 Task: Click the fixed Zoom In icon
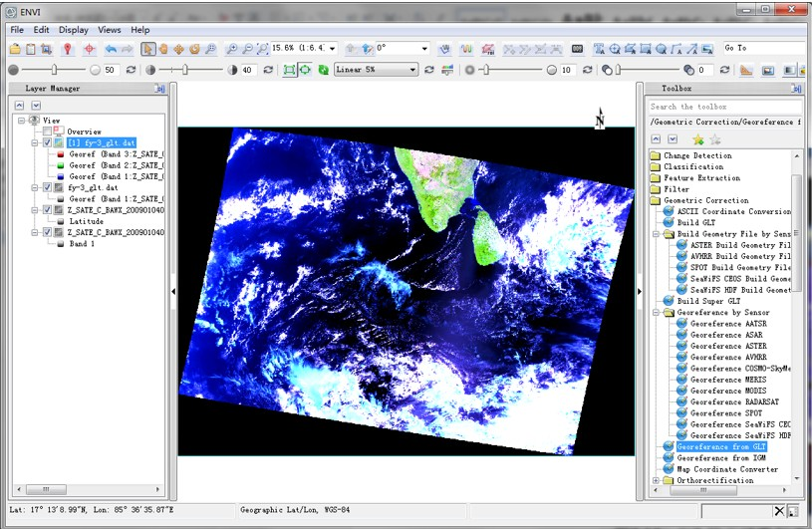pos(232,49)
